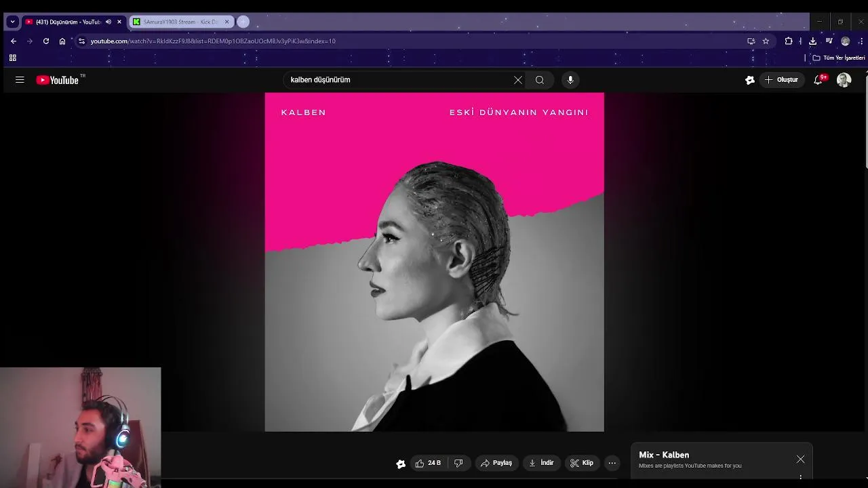The width and height of the screenshot is (868, 488).
Task: Open the YouTube account avatar menu
Action: [844, 80]
